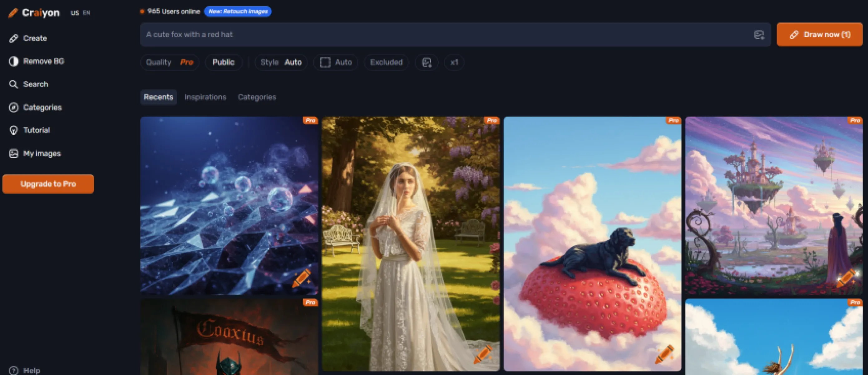Switch to the Inspirations tab
Screen dimensions: 868x375
click(x=205, y=97)
